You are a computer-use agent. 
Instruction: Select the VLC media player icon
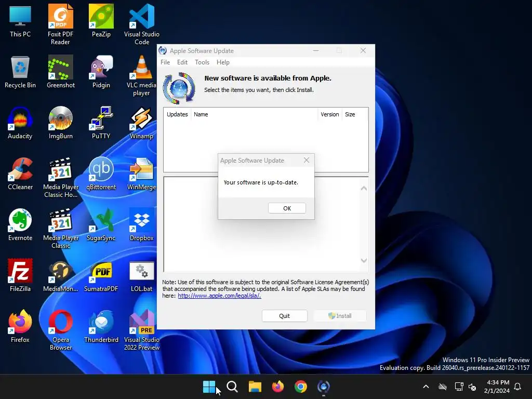click(x=141, y=75)
